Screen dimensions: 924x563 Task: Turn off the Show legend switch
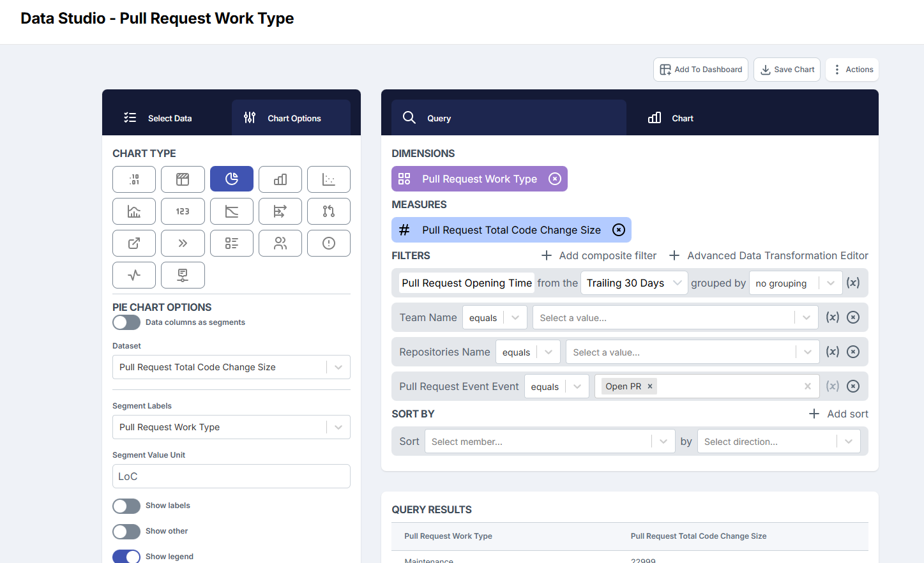(x=126, y=557)
